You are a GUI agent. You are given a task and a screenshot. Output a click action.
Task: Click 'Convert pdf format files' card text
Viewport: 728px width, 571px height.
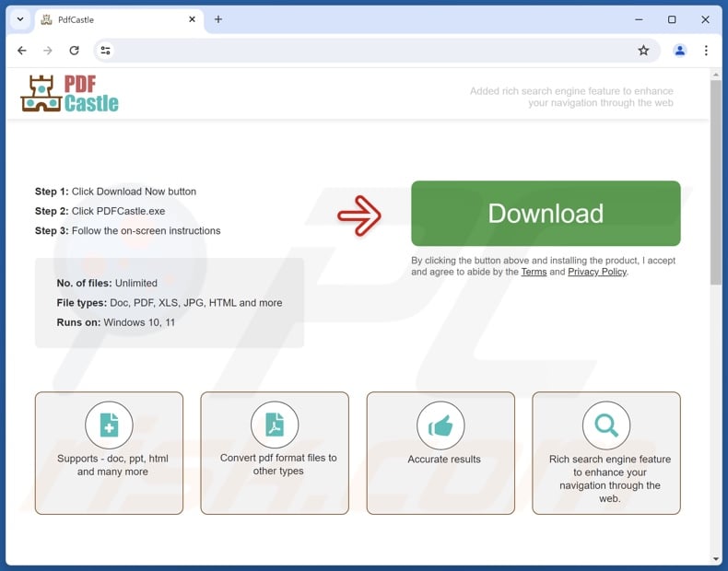click(278, 464)
